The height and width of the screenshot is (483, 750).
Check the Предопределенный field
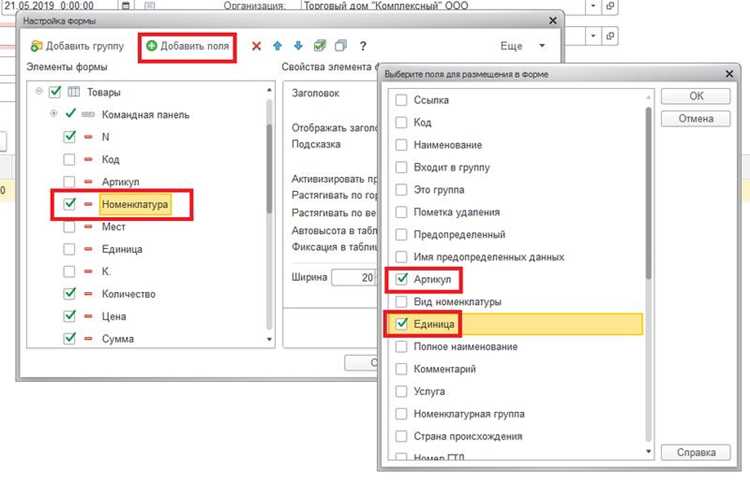401,234
